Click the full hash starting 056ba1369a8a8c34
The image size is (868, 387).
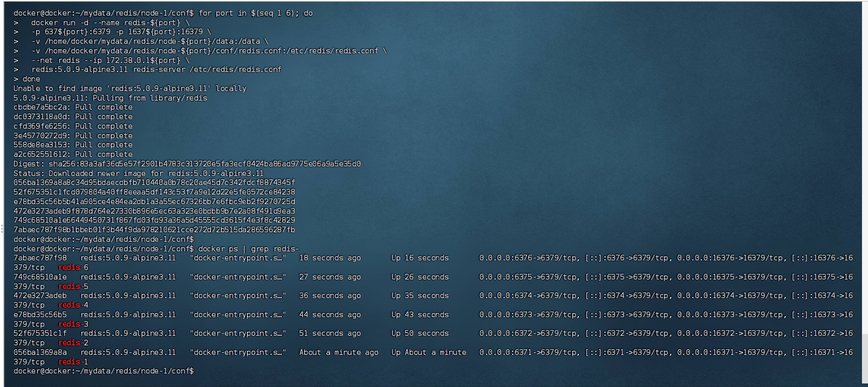tap(155, 182)
